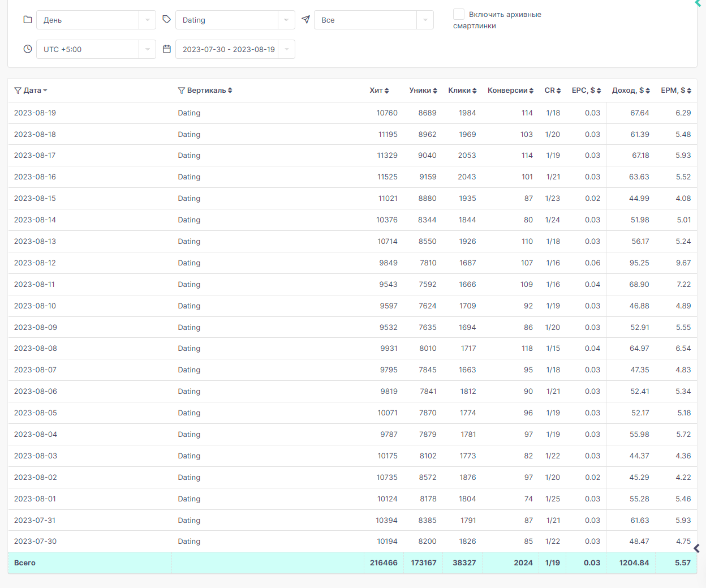Open the Все smartlink dropdown
706x588 pixels.
click(x=374, y=20)
